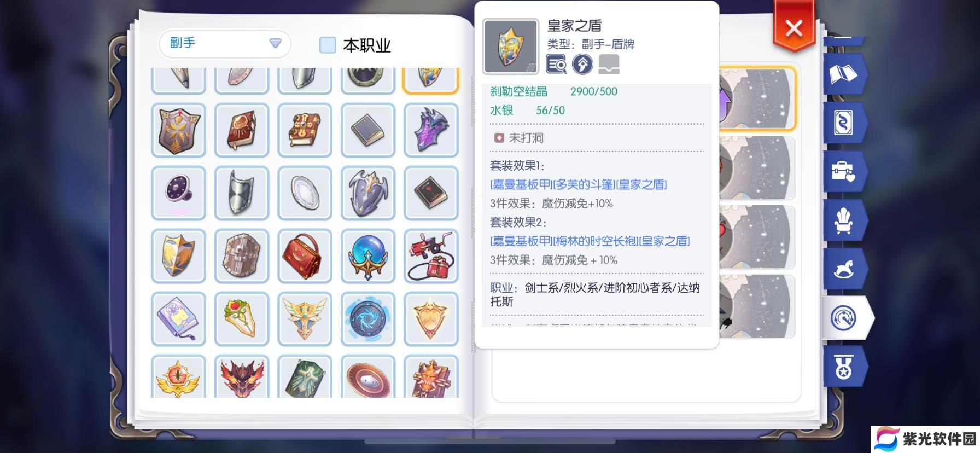Open the open-book side tab

pyautogui.click(x=844, y=74)
